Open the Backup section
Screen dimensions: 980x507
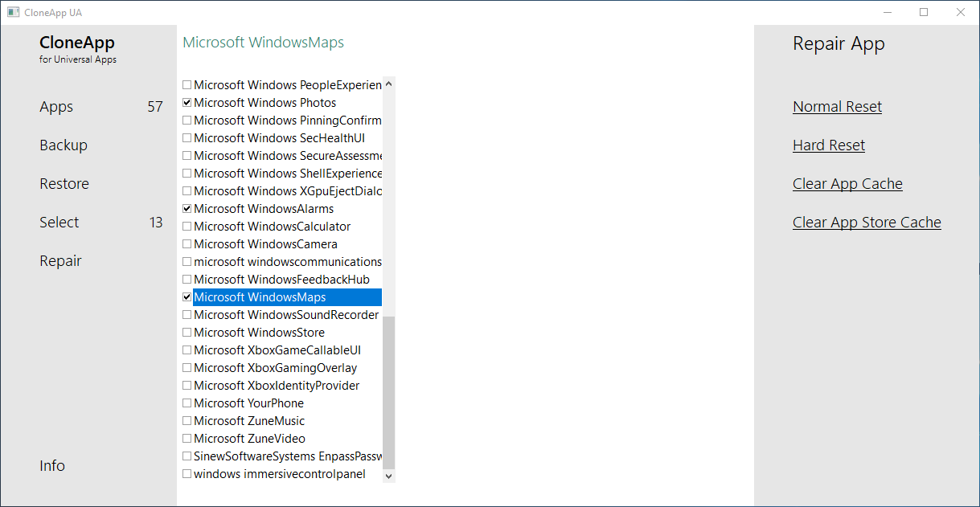[64, 145]
